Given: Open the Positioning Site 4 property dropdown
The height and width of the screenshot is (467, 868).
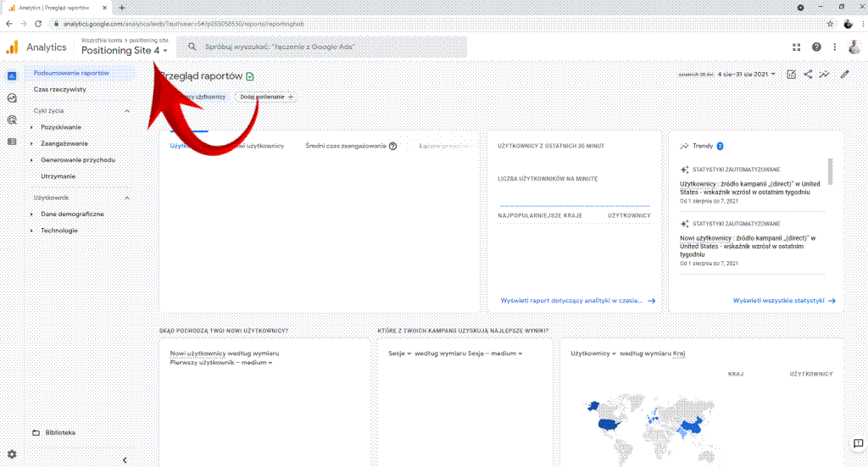Looking at the screenshot, I should [x=124, y=50].
